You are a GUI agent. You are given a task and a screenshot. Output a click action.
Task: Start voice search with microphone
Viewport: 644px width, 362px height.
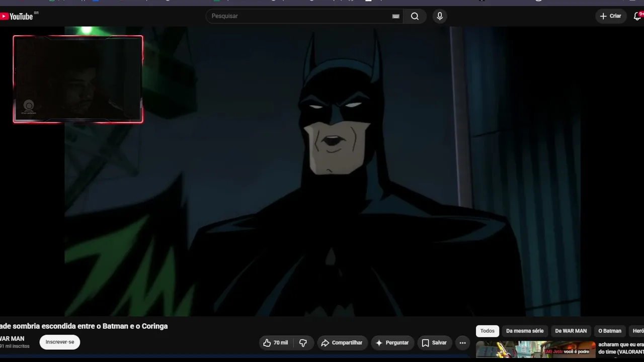[440, 16]
